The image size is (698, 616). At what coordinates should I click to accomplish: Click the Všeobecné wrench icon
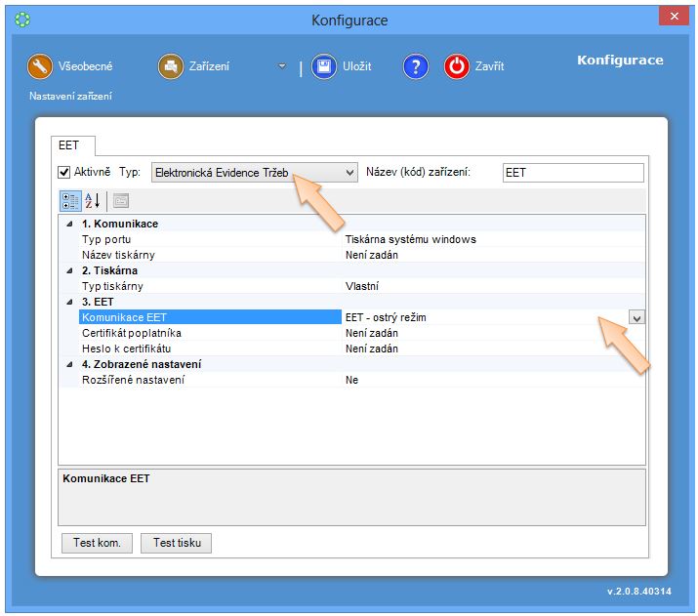tap(40, 66)
